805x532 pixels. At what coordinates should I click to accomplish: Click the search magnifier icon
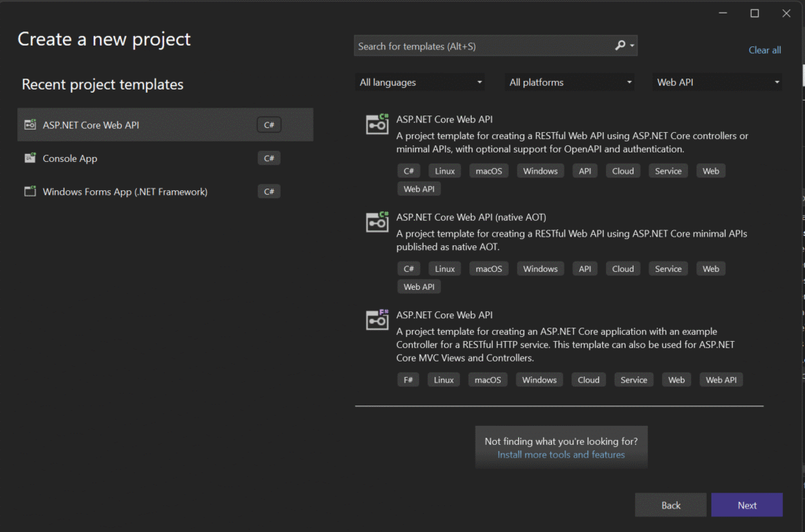click(620, 46)
